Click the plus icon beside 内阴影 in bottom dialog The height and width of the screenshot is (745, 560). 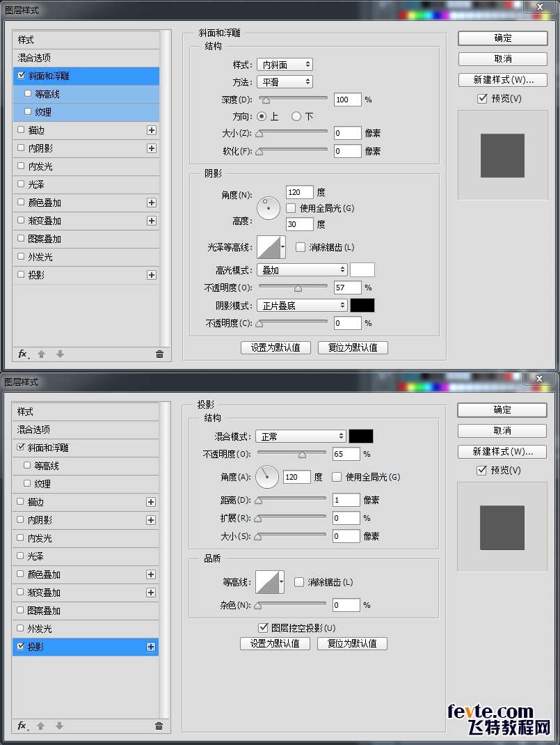point(151,520)
